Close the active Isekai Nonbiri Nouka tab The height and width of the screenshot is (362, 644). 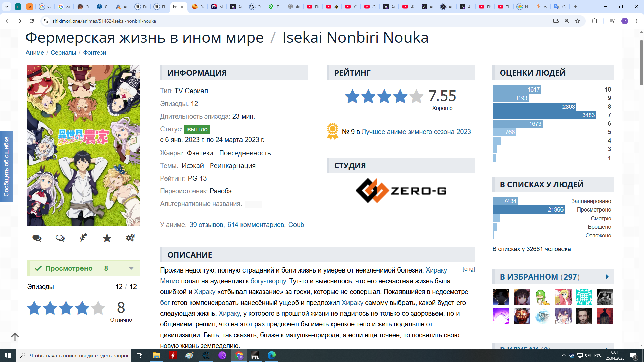(182, 7)
